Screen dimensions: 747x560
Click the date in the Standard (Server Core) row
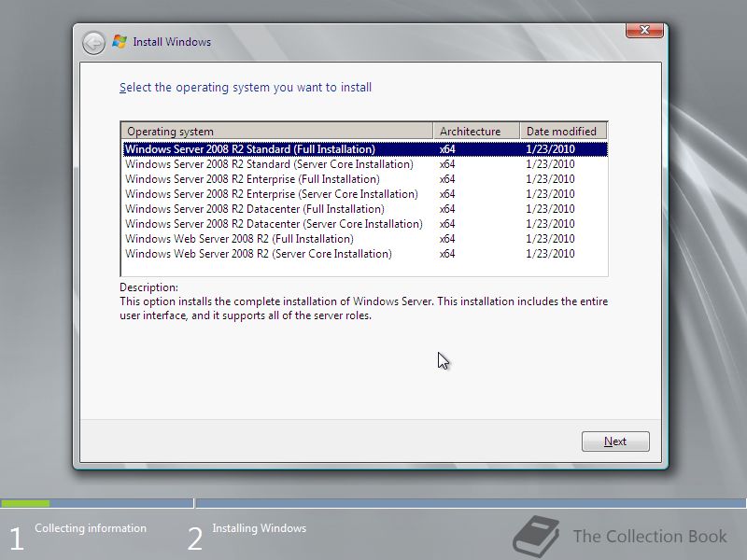[550, 164]
